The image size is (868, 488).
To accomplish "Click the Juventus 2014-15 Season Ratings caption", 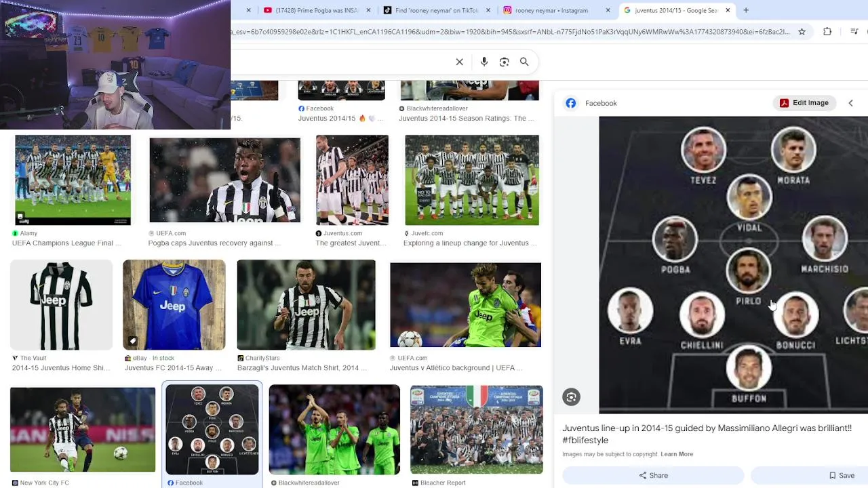I will 467,118.
